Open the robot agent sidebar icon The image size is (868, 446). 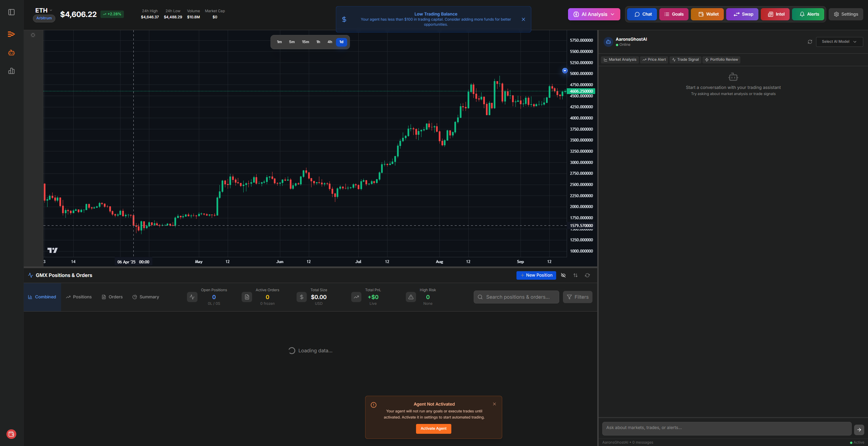12,53
